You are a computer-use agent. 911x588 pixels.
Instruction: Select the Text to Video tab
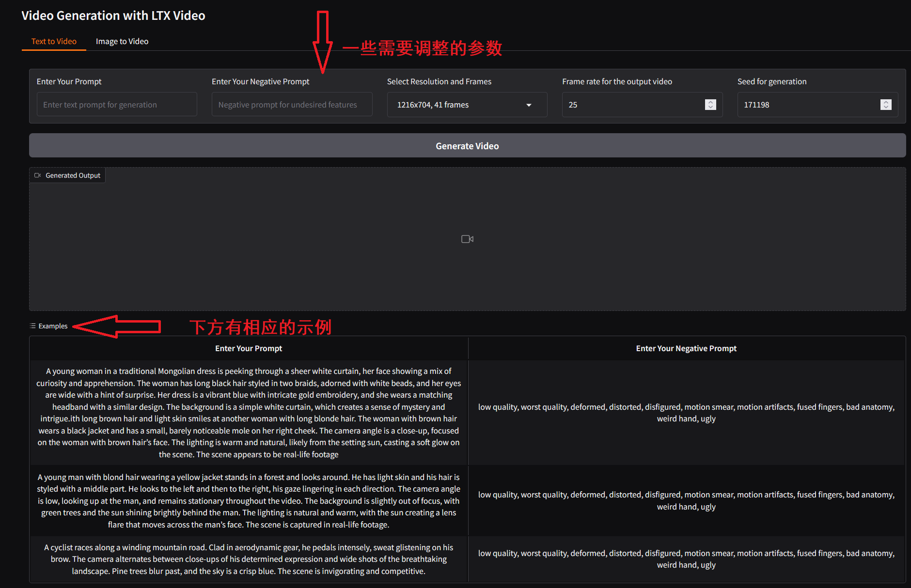(54, 42)
